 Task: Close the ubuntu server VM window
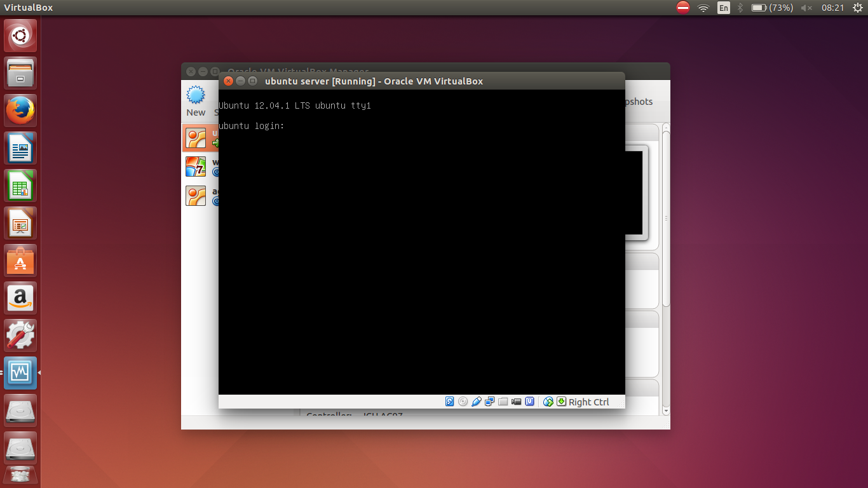[x=229, y=81]
